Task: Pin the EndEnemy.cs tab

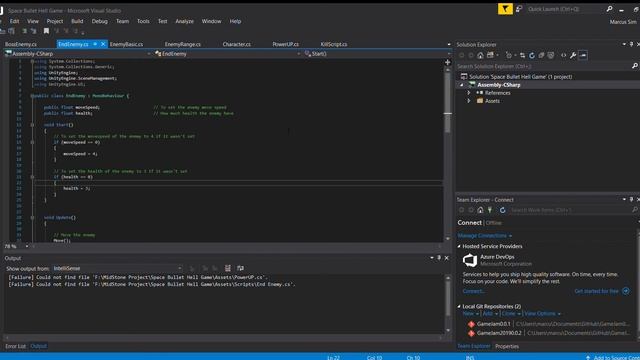Action: 95,44
